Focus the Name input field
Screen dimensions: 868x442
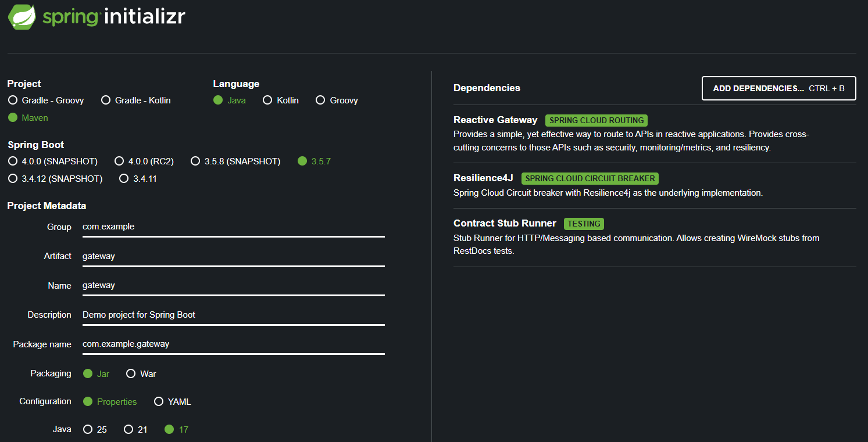point(234,286)
